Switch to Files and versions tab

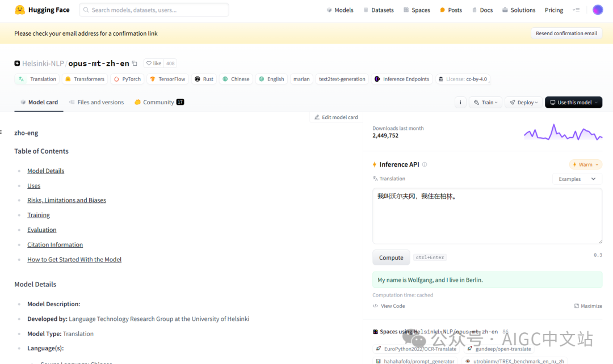click(96, 102)
